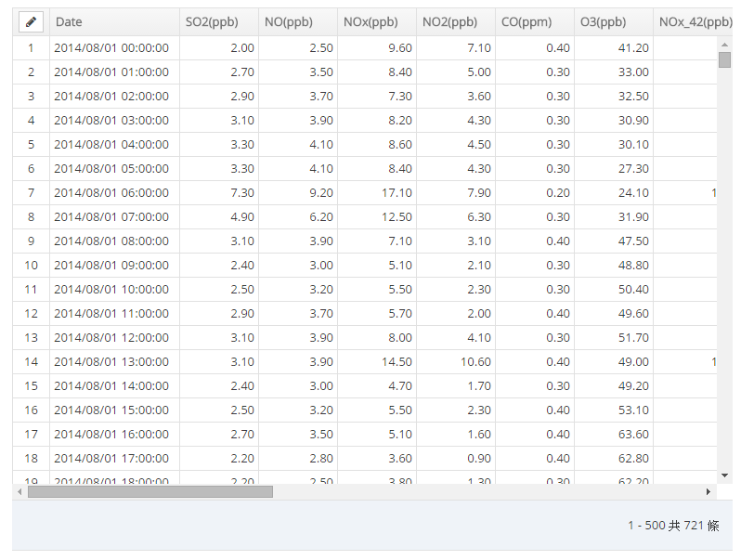
Task: Sort by the NOx(ppb) column header
Action: point(377,21)
